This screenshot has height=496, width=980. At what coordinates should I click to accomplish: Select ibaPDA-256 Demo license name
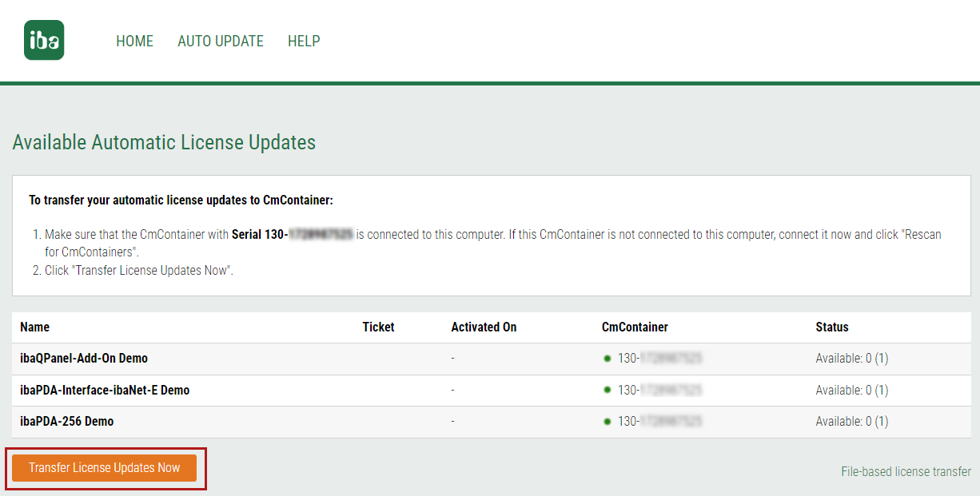click(x=67, y=422)
